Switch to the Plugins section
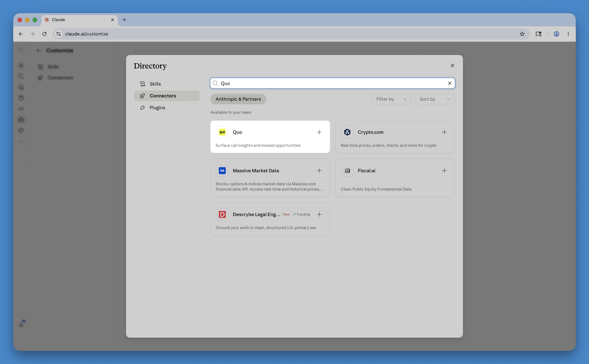This screenshot has width=589, height=364. coord(166,108)
